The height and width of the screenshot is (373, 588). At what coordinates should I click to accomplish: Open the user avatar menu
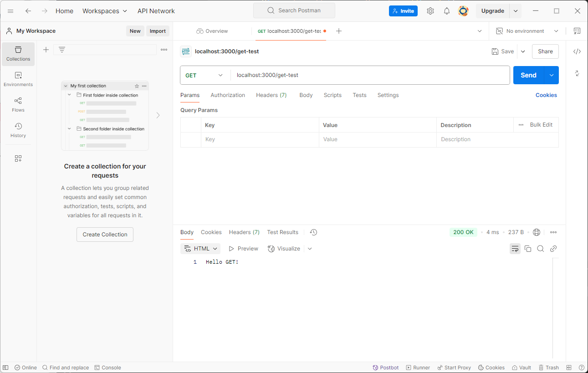[463, 11]
